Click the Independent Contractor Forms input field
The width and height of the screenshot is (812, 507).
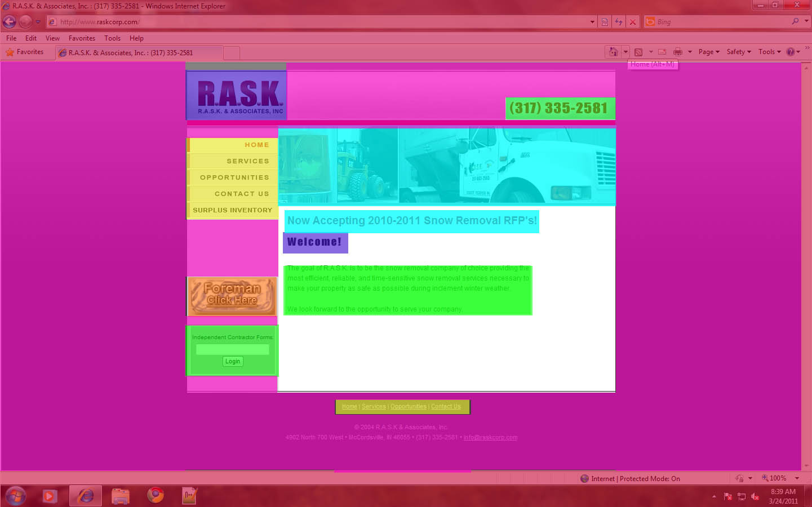point(232,349)
